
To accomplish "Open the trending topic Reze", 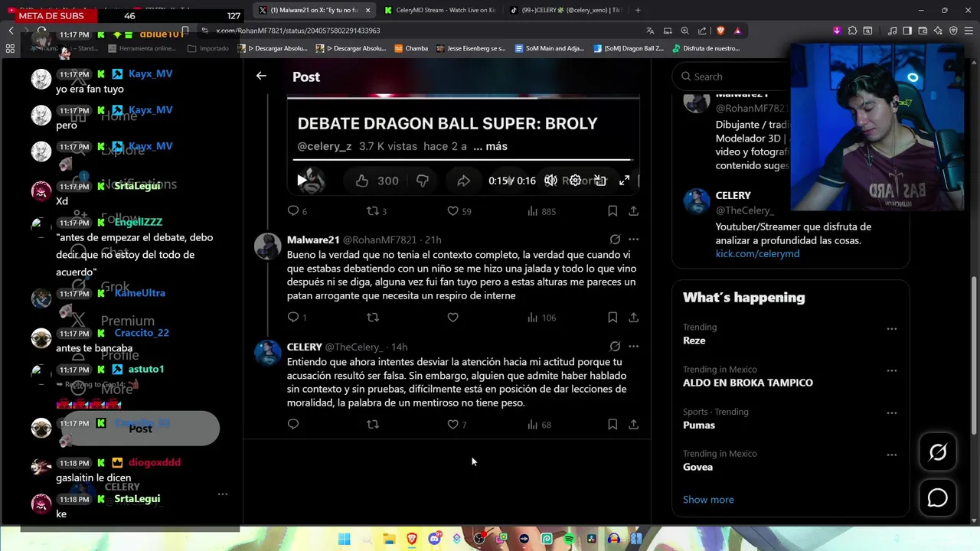I will (x=694, y=341).
